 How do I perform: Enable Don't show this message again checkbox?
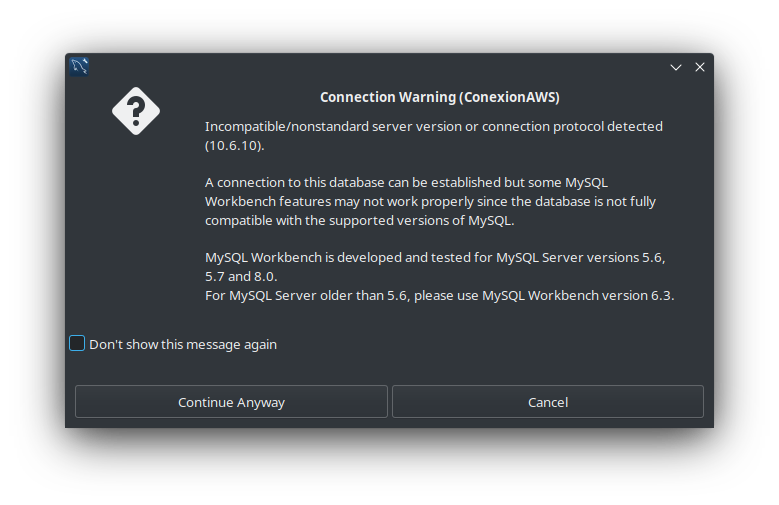pyautogui.click(x=77, y=344)
